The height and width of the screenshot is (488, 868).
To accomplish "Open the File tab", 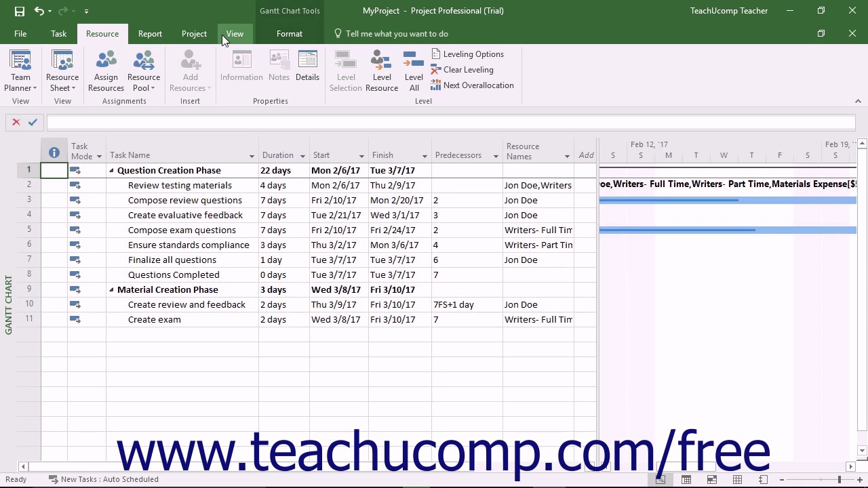I will (20, 34).
